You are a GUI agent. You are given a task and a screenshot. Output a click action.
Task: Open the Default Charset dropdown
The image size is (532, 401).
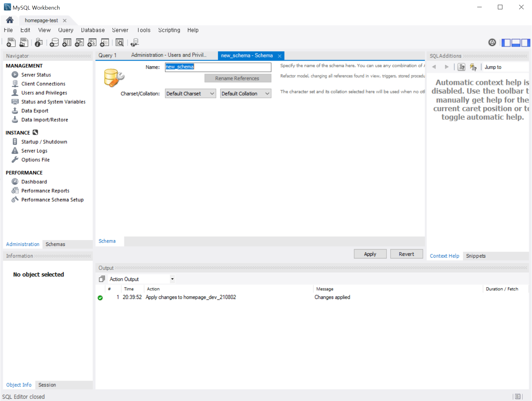click(190, 93)
